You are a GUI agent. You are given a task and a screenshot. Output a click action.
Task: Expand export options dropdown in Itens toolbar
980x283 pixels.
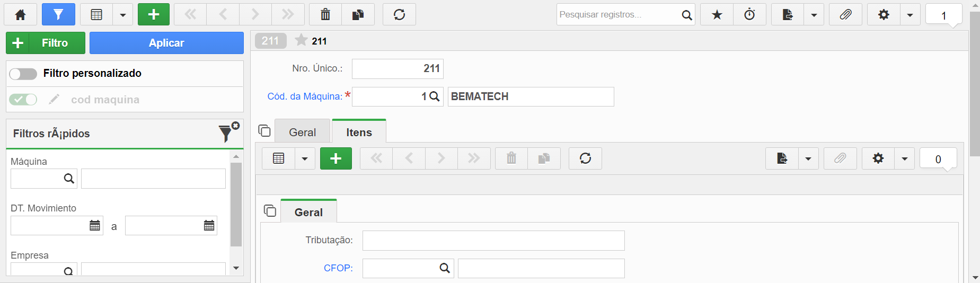pyautogui.click(x=808, y=158)
